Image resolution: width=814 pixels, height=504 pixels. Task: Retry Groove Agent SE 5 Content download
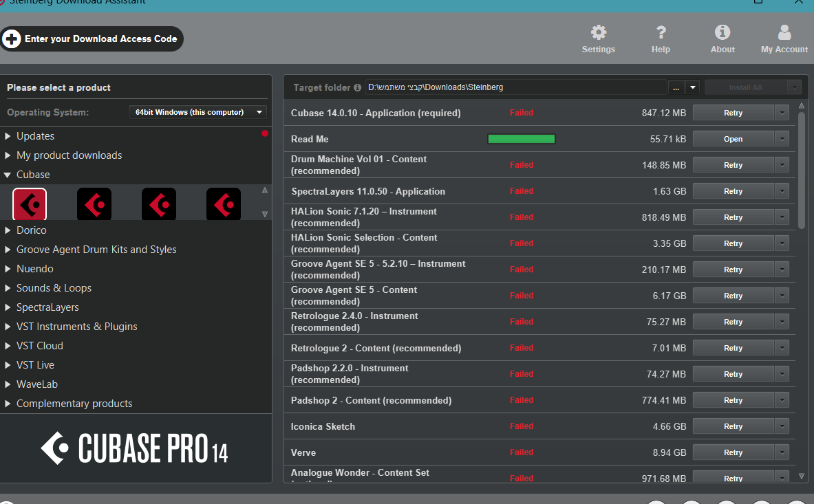pos(733,296)
